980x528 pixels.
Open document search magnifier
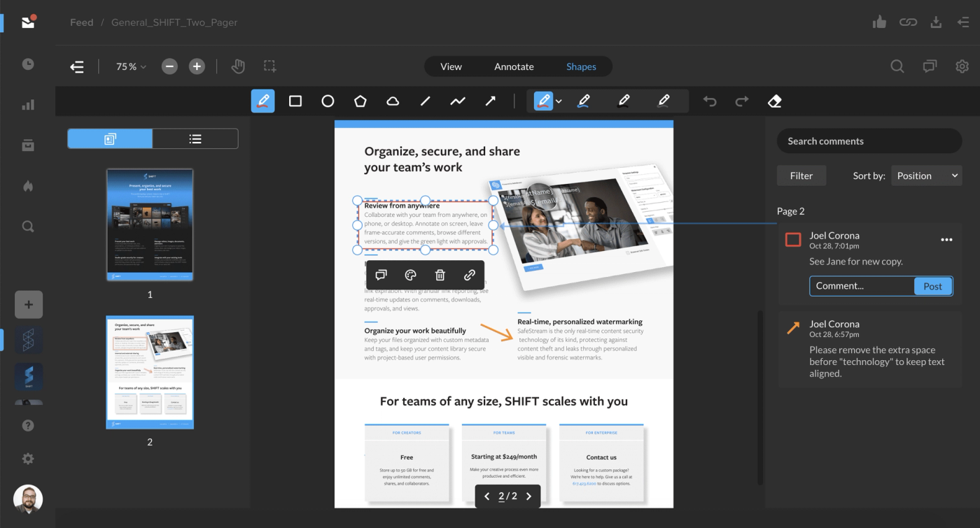pos(897,66)
